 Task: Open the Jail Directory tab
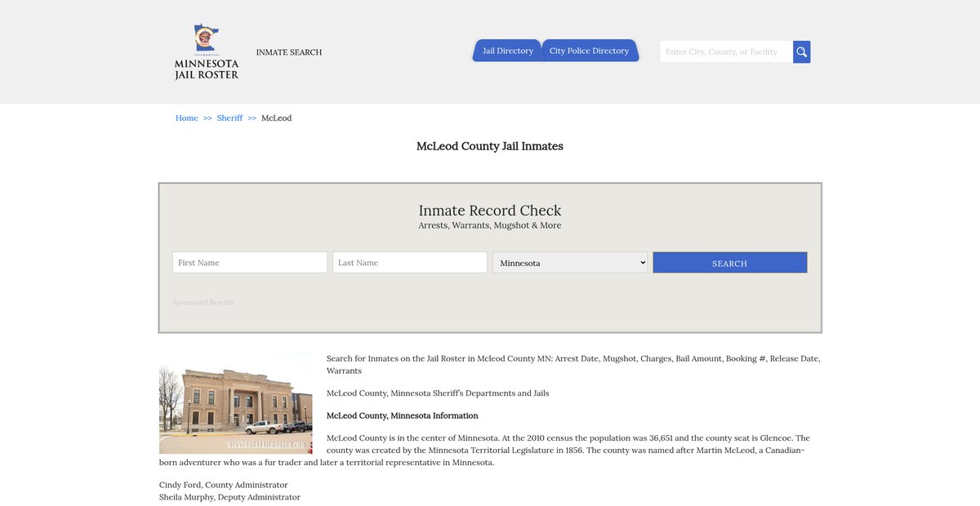point(507,51)
